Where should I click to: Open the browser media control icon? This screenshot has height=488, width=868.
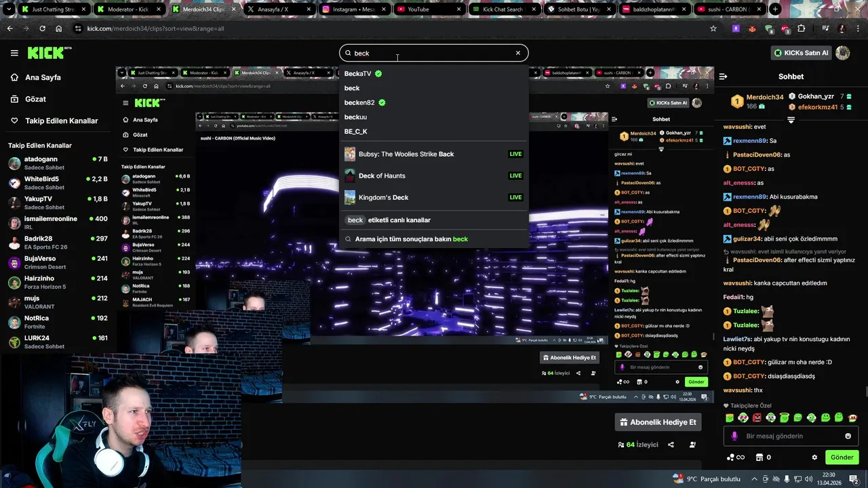point(825,28)
